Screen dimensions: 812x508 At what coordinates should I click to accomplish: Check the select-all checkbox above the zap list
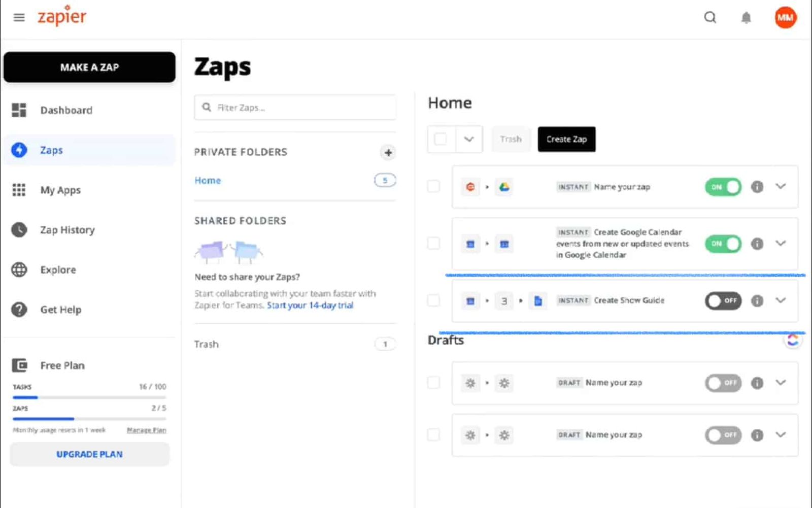(x=441, y=139)
